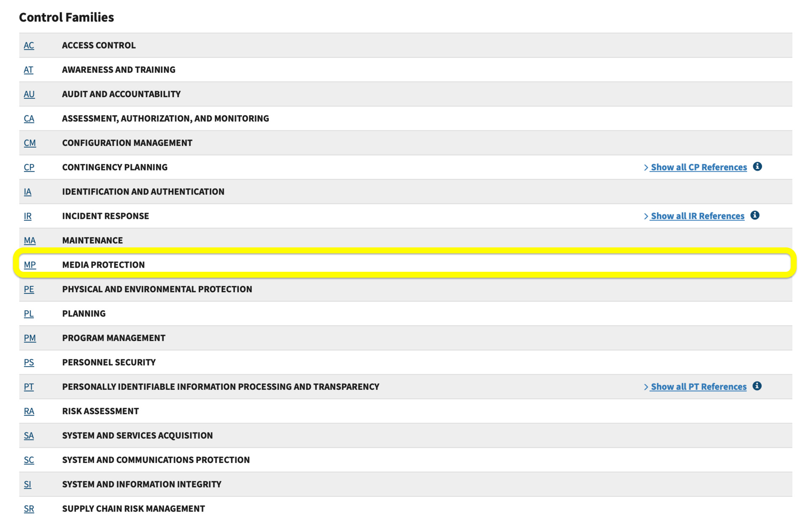
Task: Expand Show all PT References
Action: tap(698, 387)
